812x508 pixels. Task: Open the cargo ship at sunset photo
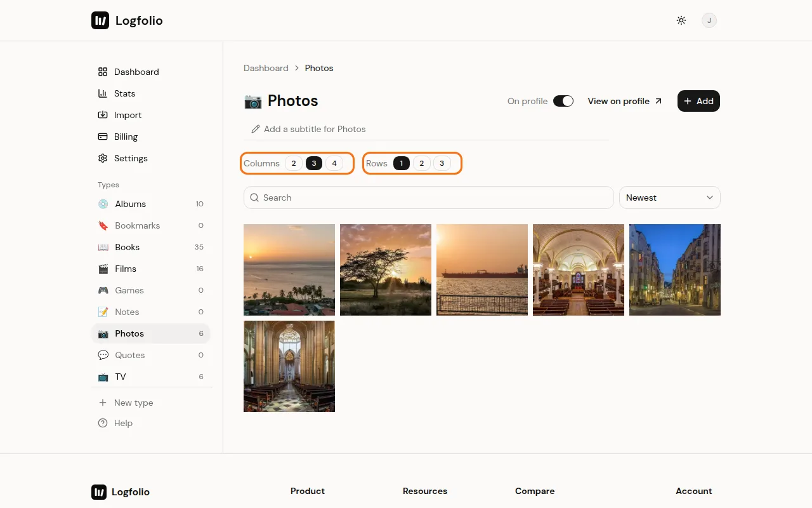482,270
